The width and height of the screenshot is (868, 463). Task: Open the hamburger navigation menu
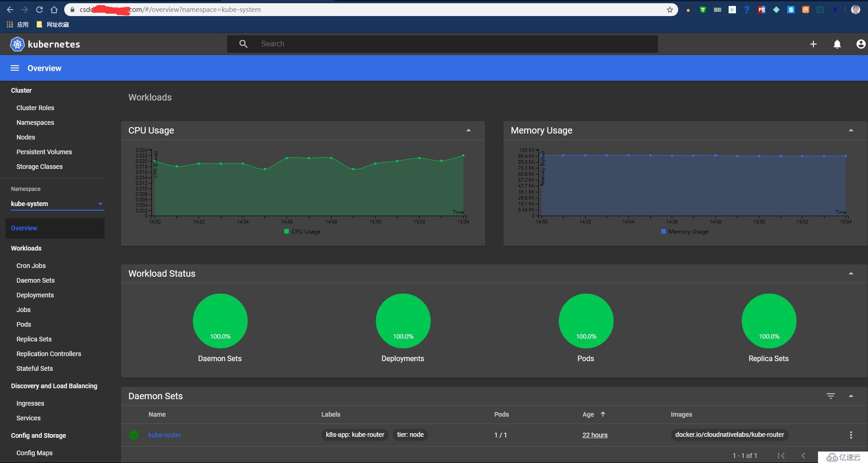[15, 68]
